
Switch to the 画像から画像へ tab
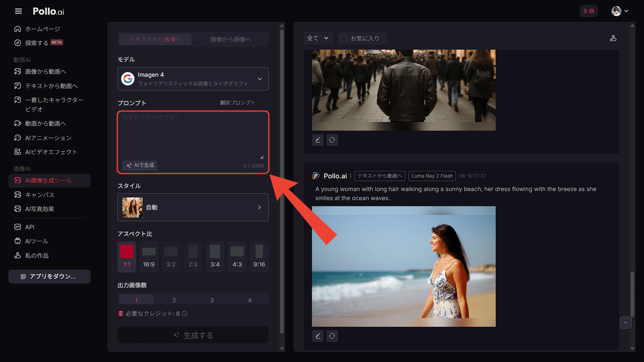(231, 39)
